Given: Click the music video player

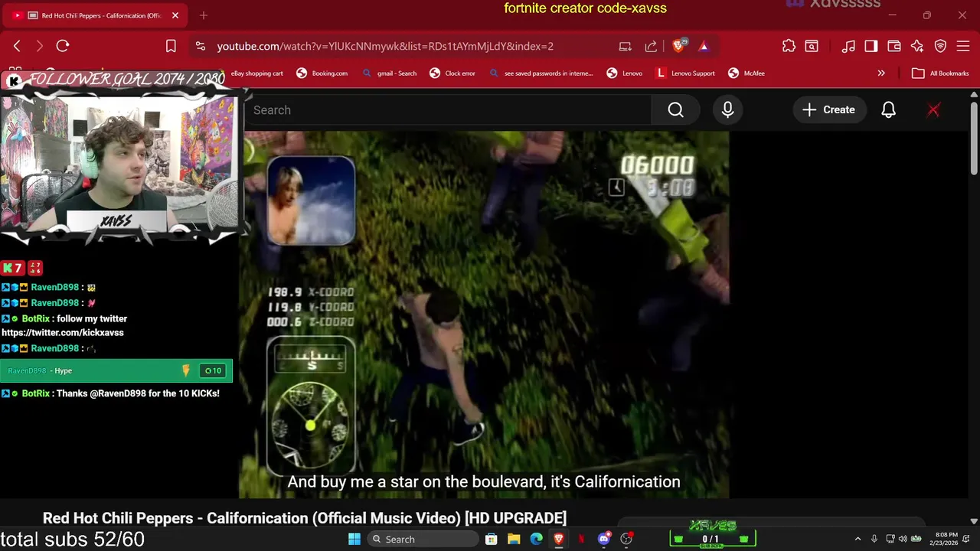Looking at the screenshot, I should point(484,314).
